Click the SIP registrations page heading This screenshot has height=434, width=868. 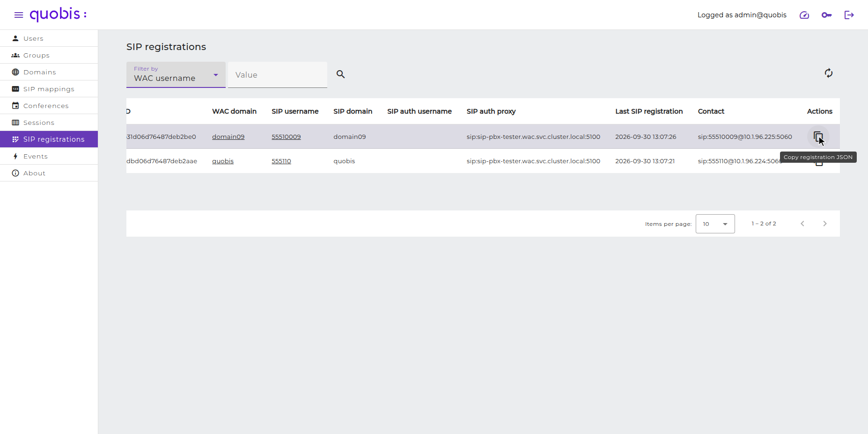[166, 47]
